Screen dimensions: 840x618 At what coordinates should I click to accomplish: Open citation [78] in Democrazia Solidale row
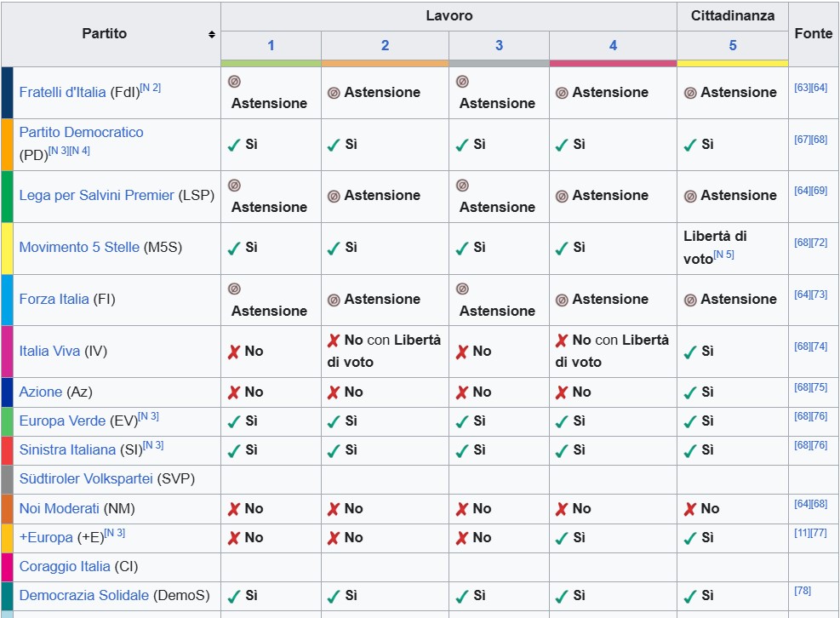tap(803, 590)
